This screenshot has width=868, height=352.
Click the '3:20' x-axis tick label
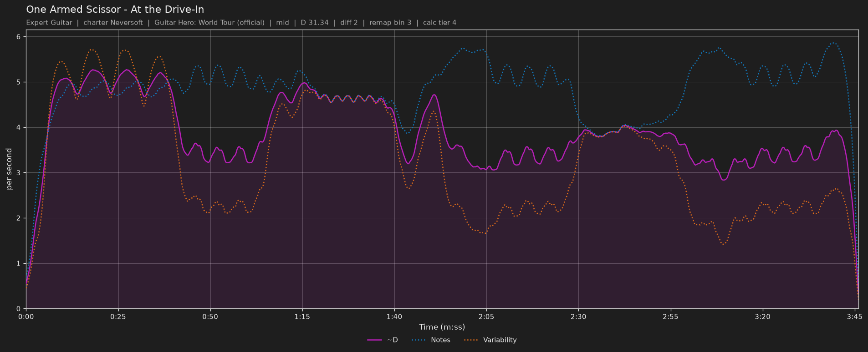click(762, 317)
